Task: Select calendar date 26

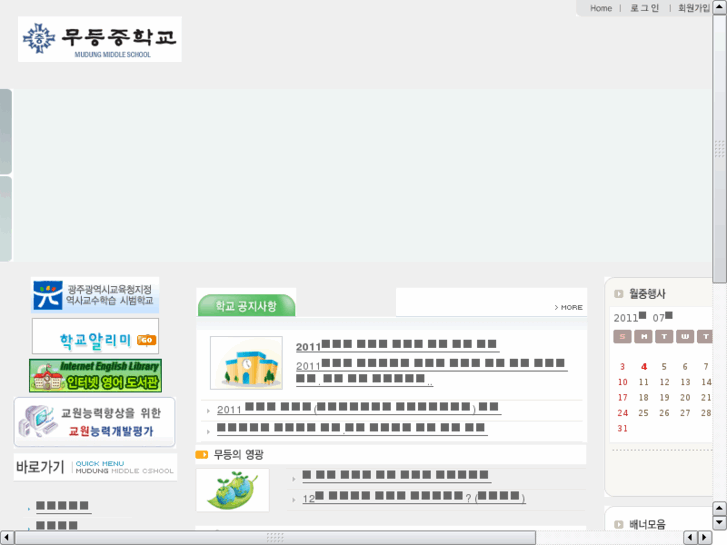Action: (664, 413)
